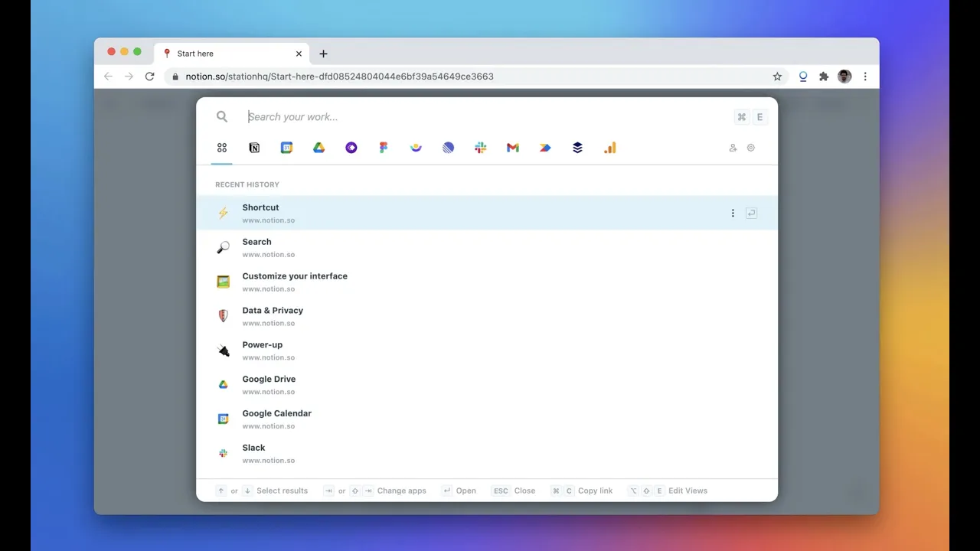Reload the page

pyautogui.click(x=149, y=77)
